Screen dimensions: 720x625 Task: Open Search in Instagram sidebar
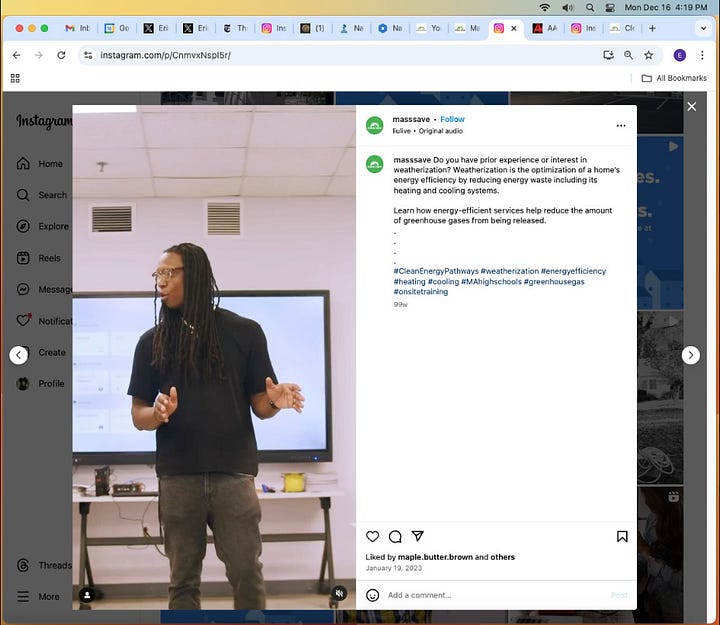[x=42, y=195]
